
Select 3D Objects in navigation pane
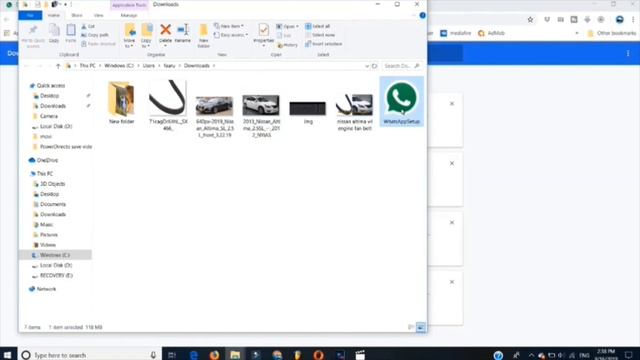pyautogui.click(x=52, y=184)
